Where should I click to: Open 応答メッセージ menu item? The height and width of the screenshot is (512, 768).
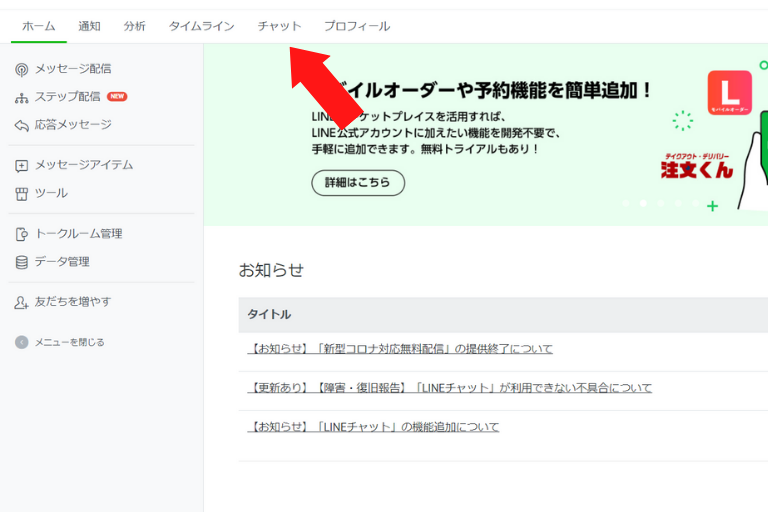coord(73,124)
